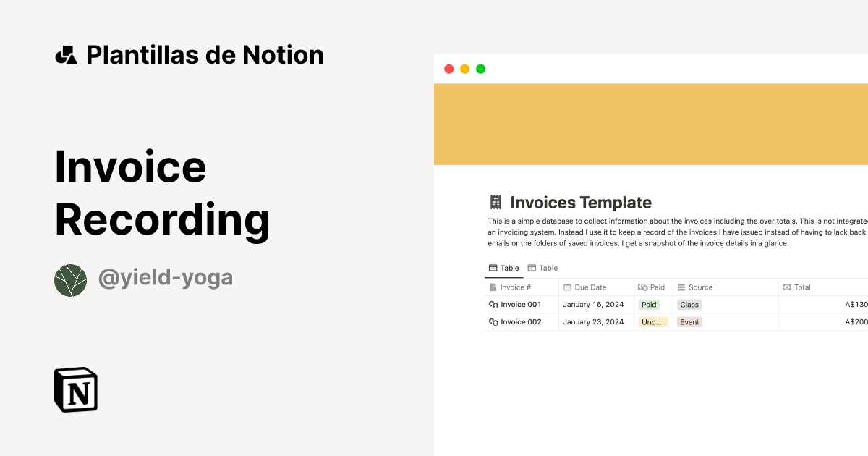Click the Notion logo icon

76,389
